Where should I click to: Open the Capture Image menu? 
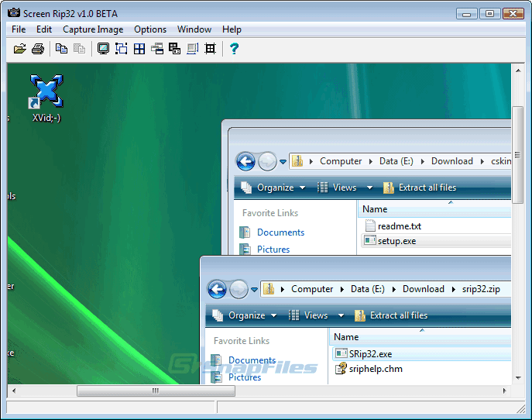point(93,29)
